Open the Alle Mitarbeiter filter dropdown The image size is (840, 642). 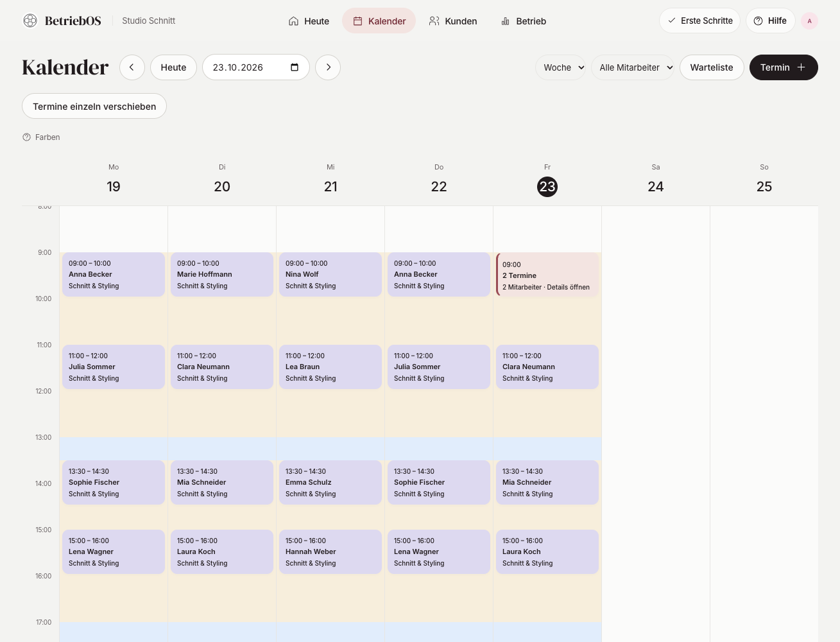[633, 67]
